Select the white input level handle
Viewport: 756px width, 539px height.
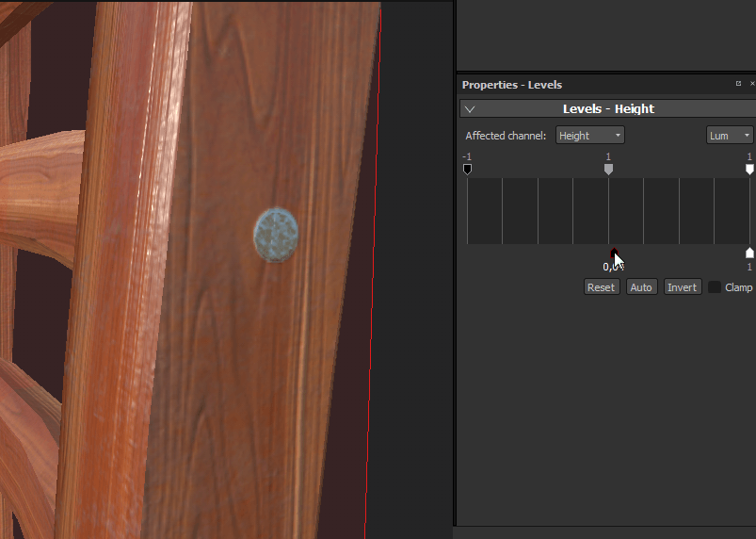click(749, 170)
